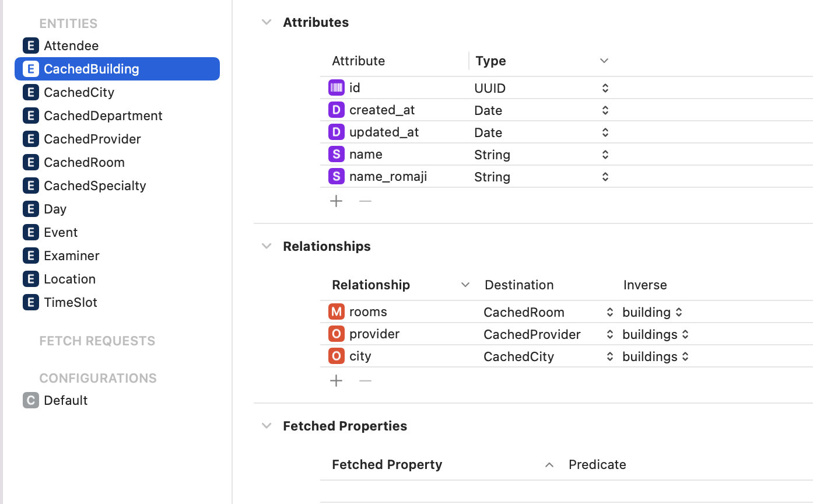Image resolution: width=813 pixels, height=504 pixels.
Task: Select the CachedRoom entity icon
Action: point(31,162)
